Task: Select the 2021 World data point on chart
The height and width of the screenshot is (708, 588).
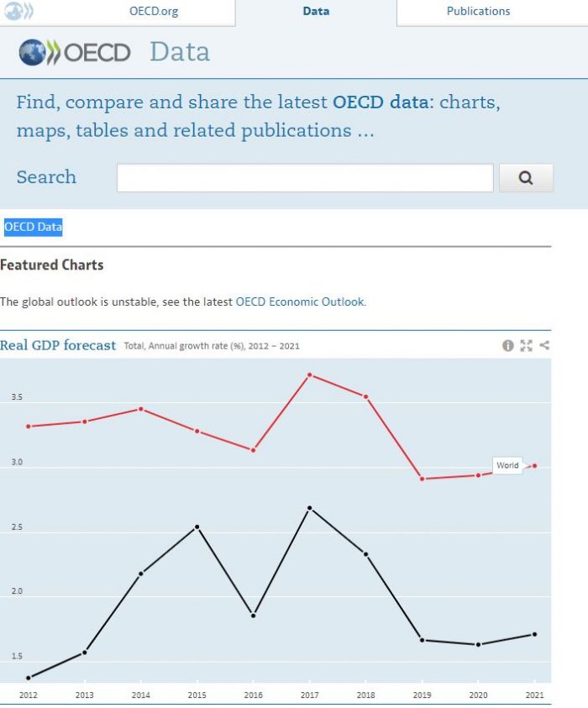Action: click(x=536, y=464)
